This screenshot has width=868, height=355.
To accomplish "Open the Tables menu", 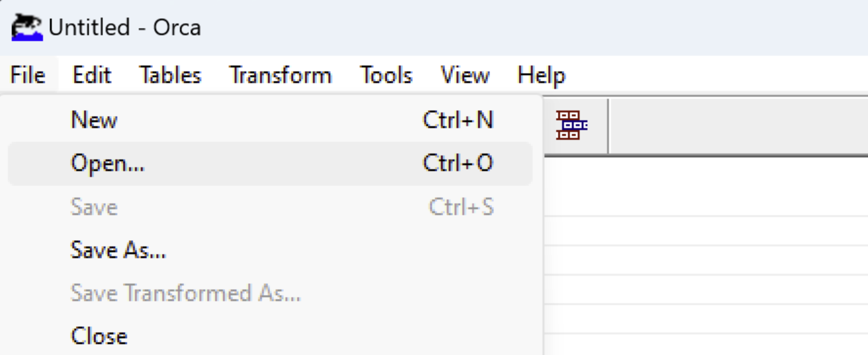I will pos(170,75).
